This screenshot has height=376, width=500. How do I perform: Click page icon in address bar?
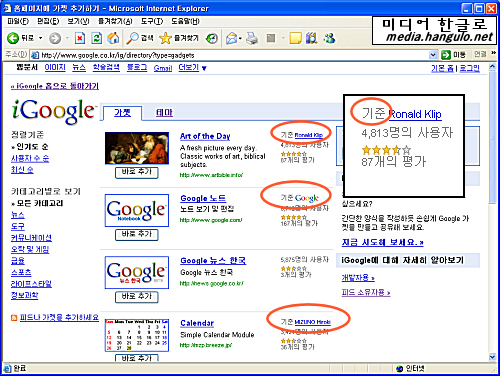[35, 55]
